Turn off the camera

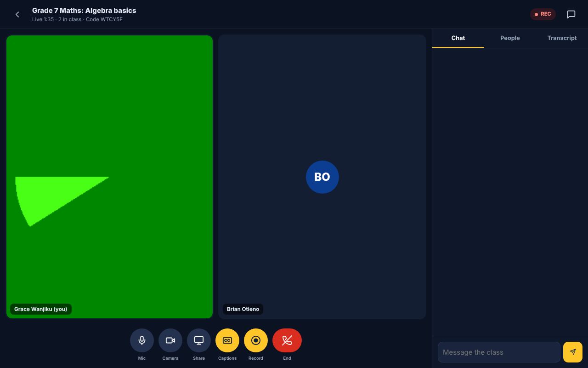click(x=170, y=340)
